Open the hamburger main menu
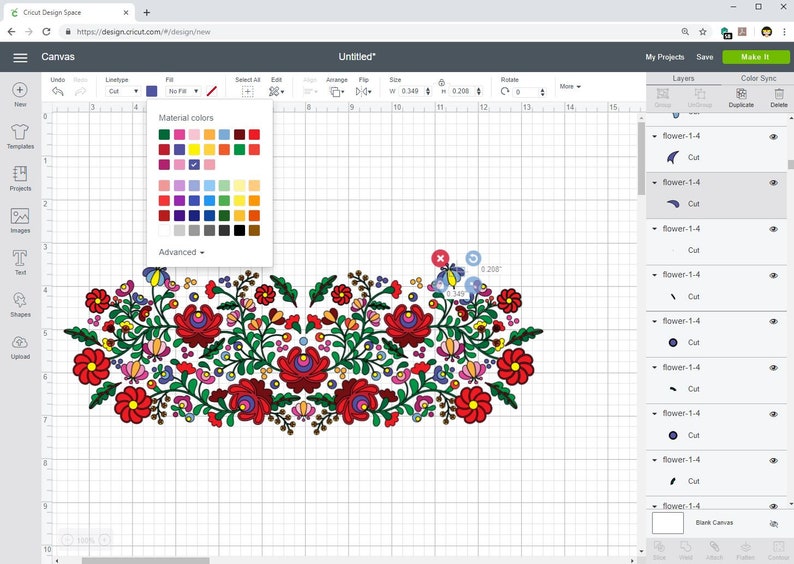Screen dimensions: 794x564 click(20, 58)
